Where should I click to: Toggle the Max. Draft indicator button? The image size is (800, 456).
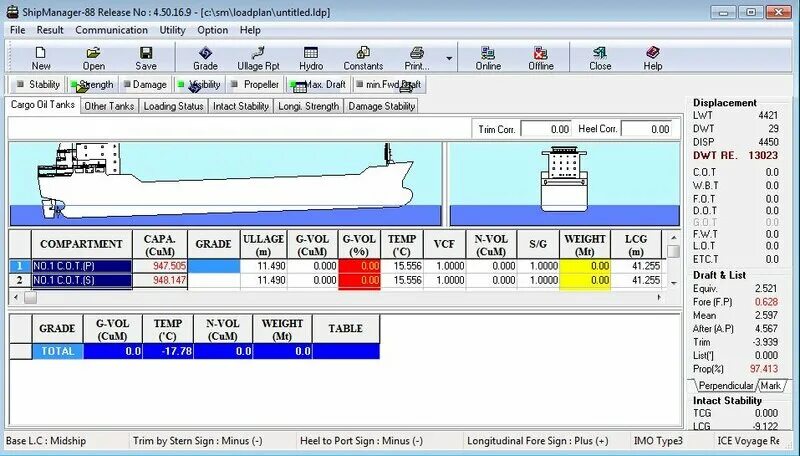click(x=317, y=84)
